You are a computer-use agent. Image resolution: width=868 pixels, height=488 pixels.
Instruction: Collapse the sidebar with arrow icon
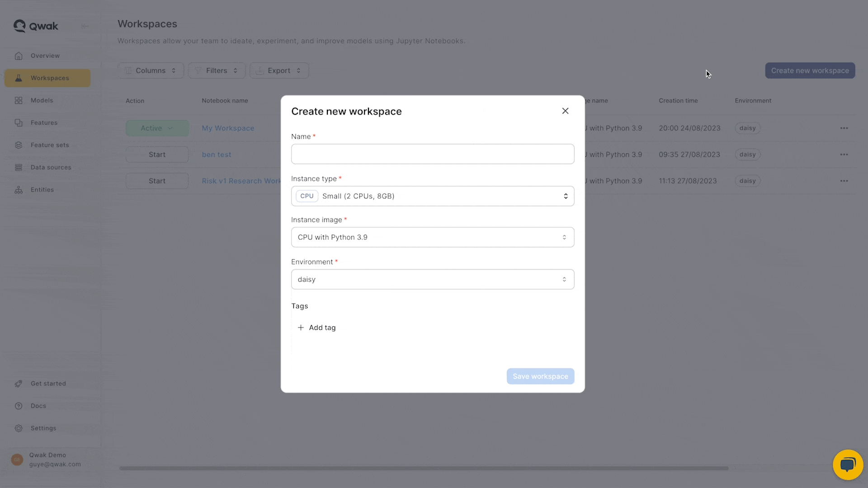[85, 26]
